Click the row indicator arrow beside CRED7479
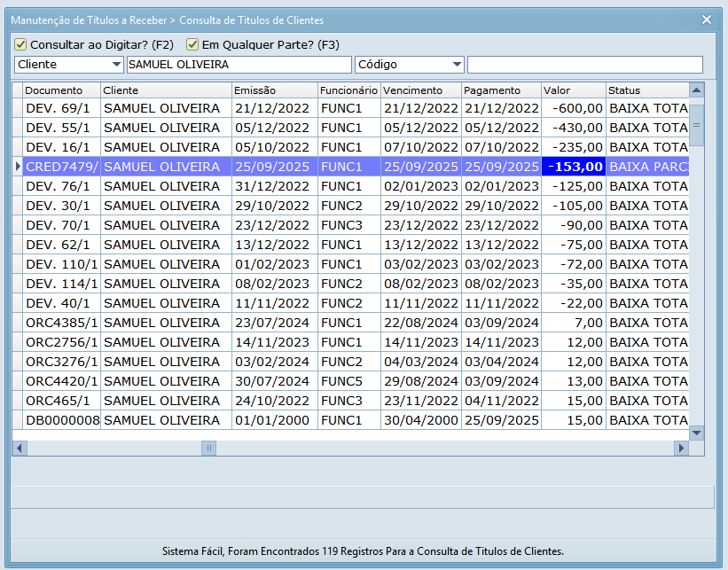The image size is (728, 570). 18,167
